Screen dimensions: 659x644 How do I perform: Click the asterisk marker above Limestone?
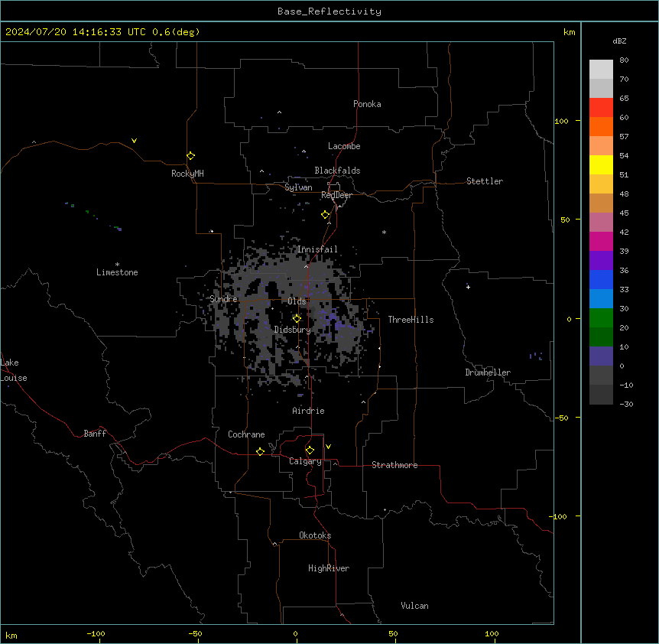tap(117, 265)
